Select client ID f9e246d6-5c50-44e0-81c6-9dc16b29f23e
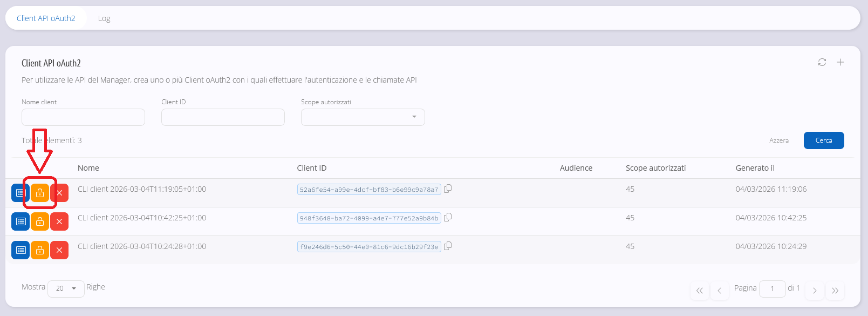 pyautogui.click(x=369, y=246)
